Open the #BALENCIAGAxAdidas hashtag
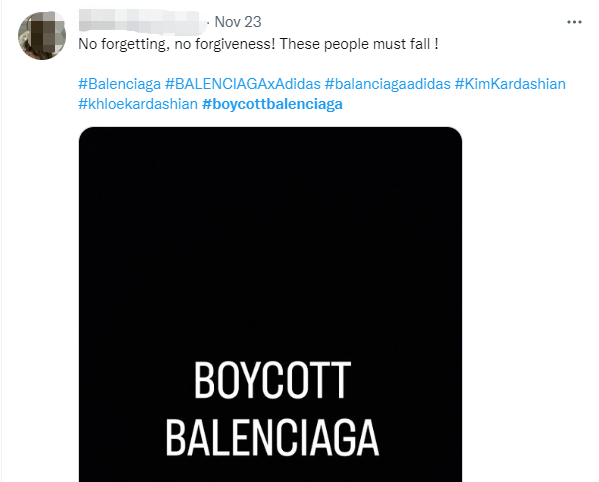 pyautogui.click(x=243, y=84)
